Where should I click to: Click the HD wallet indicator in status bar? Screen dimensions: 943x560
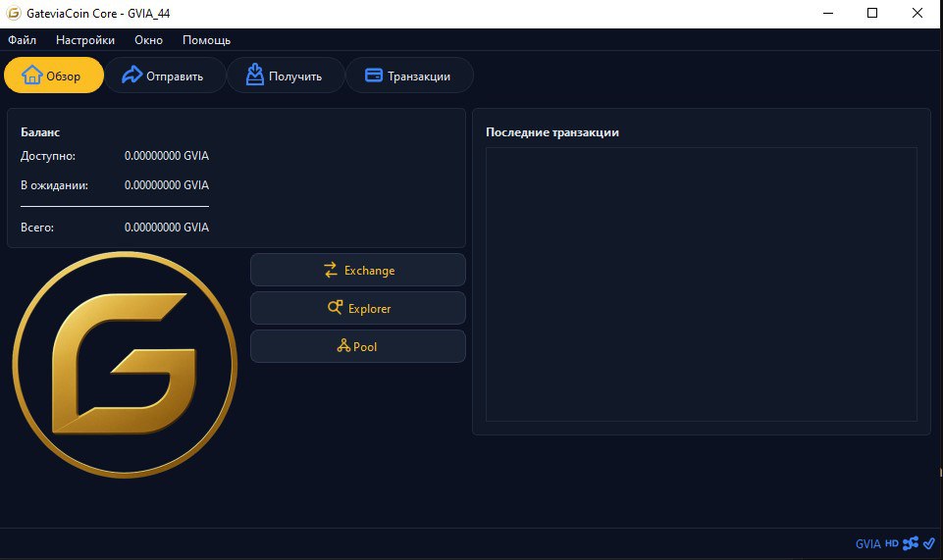click(892, 543)
